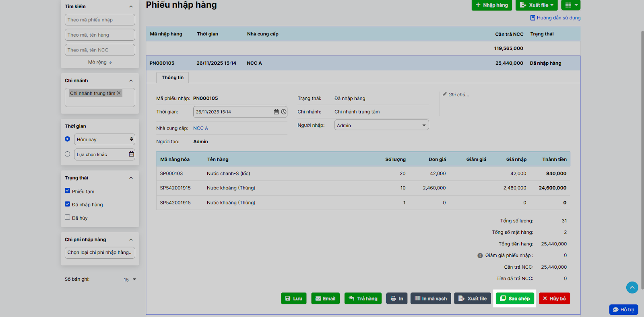
Task: Collapse the Chi nhánh panel
Action: pyautogui.click(x=131, y=80)
